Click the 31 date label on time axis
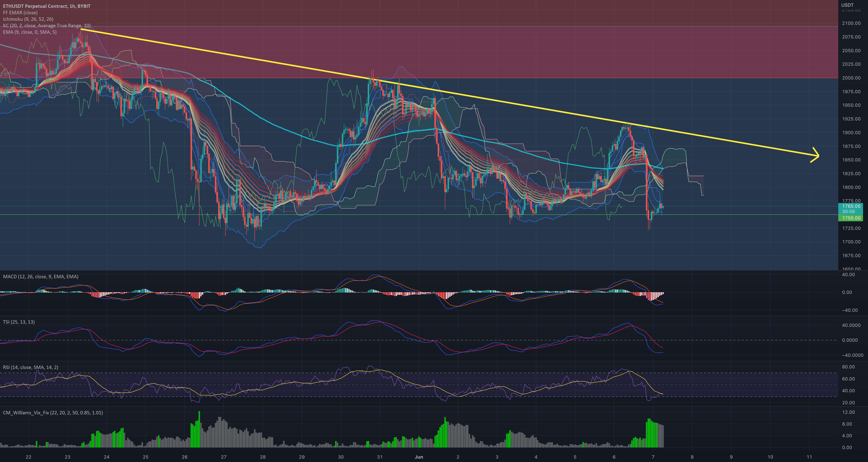The height and width of the screenshot is (462, 868). tap(380, 457)
